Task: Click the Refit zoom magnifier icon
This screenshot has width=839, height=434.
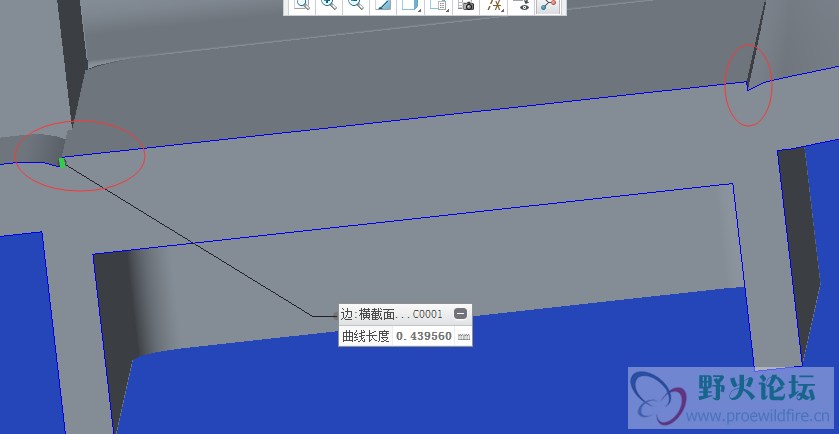Action: point(302,5)
